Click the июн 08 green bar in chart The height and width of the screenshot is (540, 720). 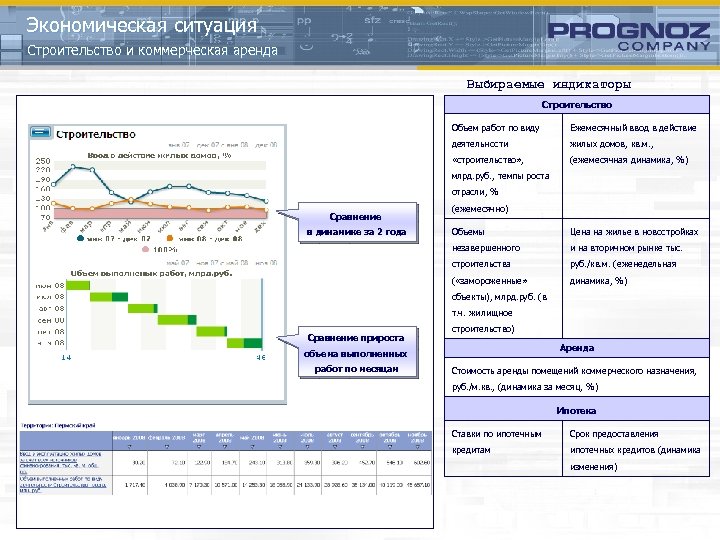78,285
